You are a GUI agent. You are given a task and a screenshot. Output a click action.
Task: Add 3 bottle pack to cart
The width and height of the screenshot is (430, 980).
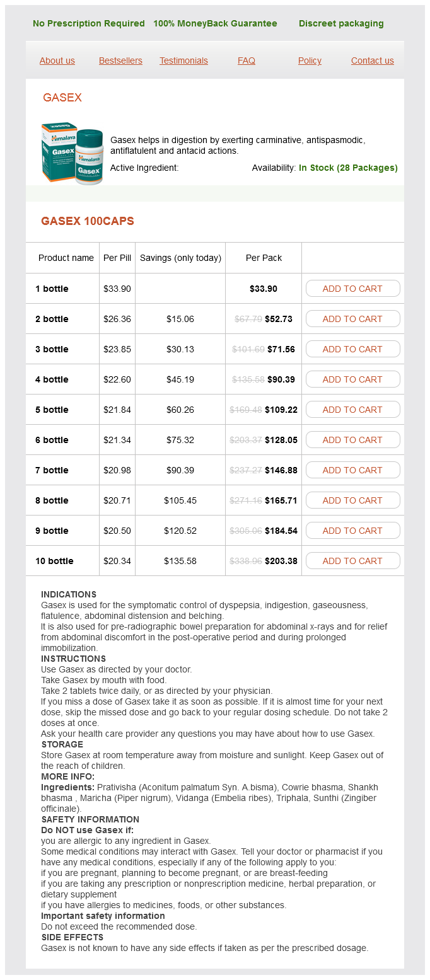(352, 349)
